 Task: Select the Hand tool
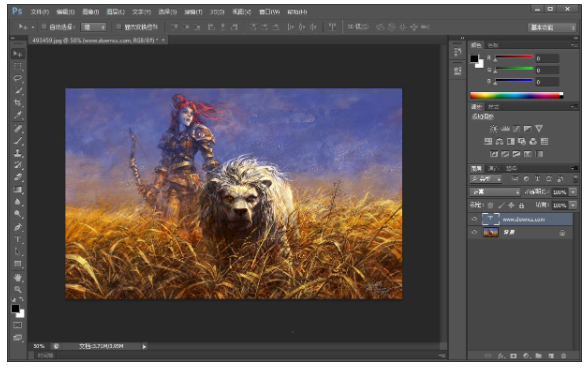[x=18, y=278]
